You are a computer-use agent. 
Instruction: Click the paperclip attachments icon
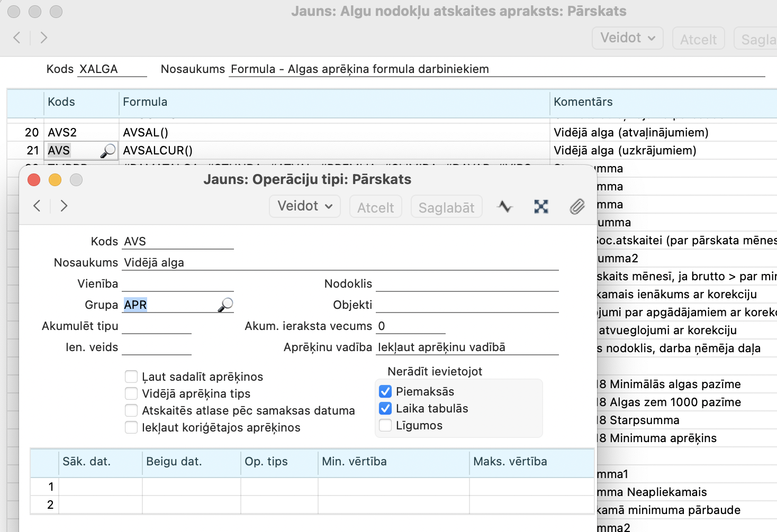pyautogui.click(x=577, y=206)
